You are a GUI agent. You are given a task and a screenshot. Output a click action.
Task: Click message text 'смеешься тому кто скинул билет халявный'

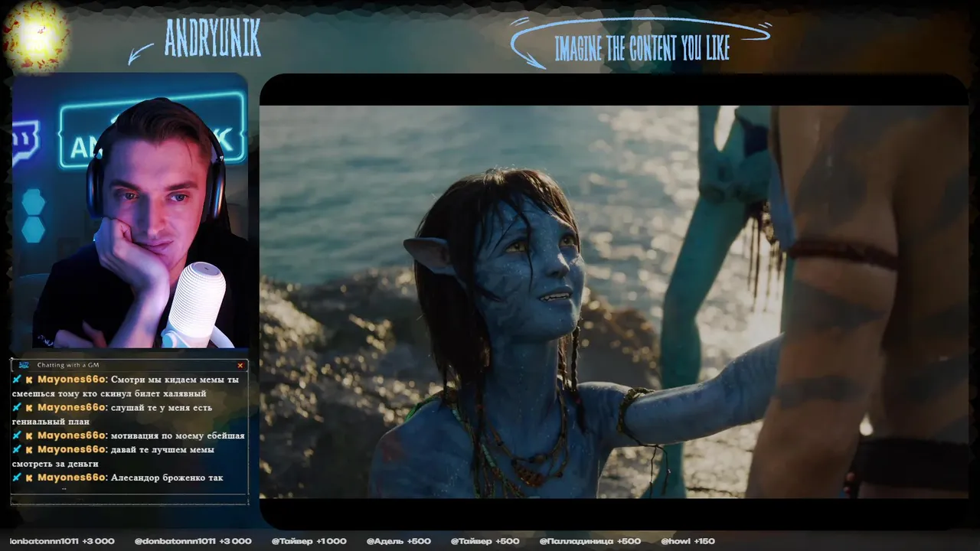(109, 393)
